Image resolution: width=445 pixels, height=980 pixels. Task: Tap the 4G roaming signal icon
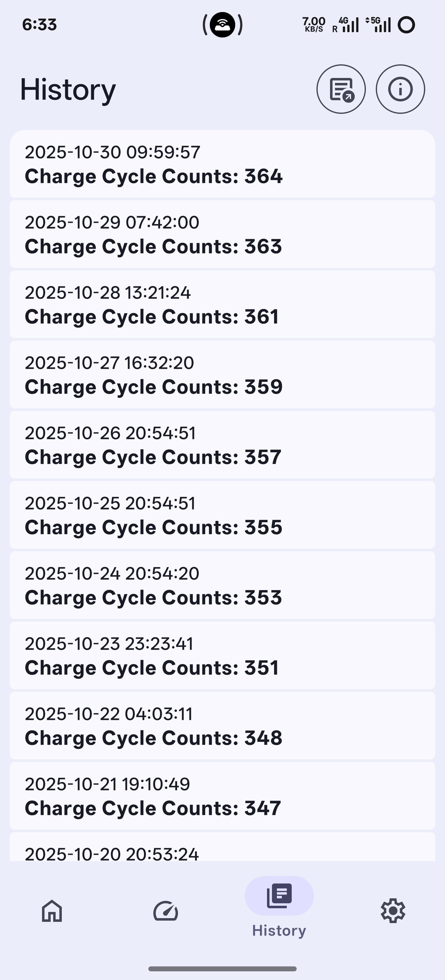[x=346, y=25]
